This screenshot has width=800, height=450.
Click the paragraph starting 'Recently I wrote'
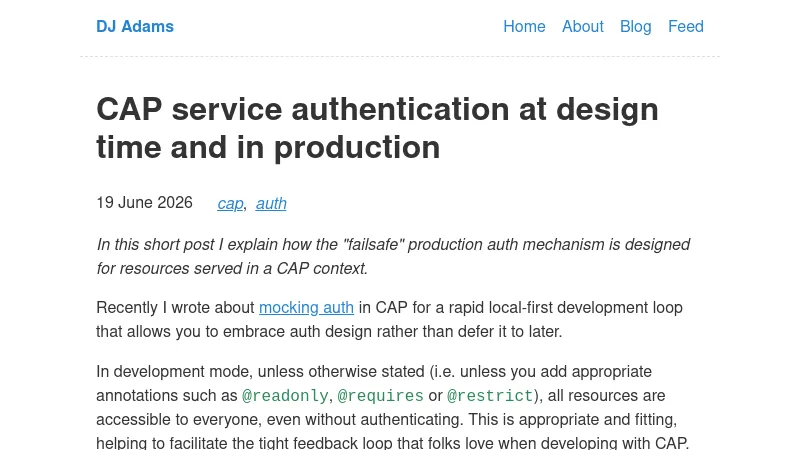389,319
